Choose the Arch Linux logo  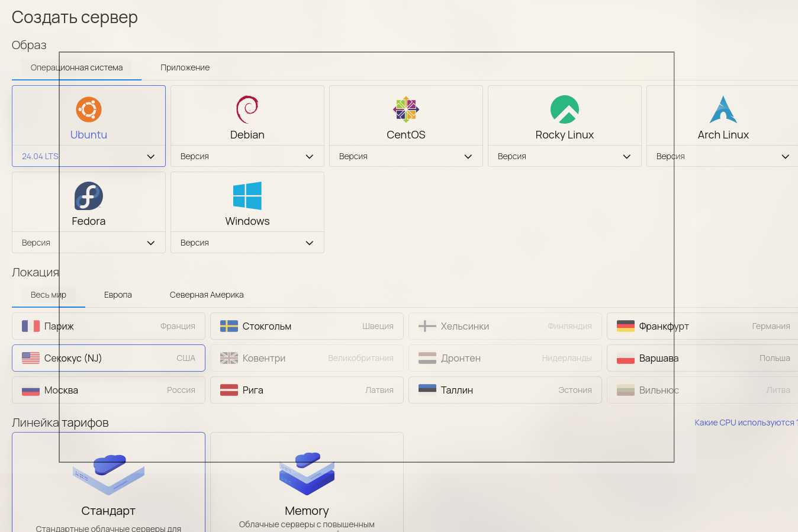pos(723,109)
